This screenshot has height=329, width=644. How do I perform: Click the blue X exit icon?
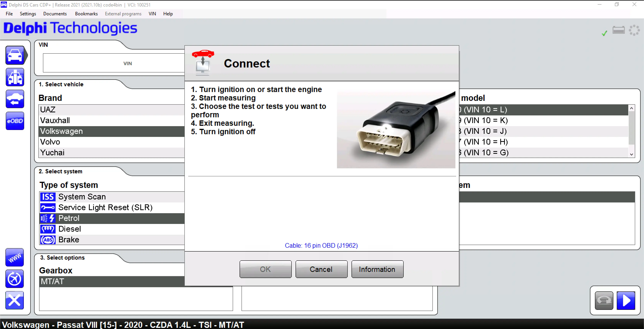[x=15, y=300]
